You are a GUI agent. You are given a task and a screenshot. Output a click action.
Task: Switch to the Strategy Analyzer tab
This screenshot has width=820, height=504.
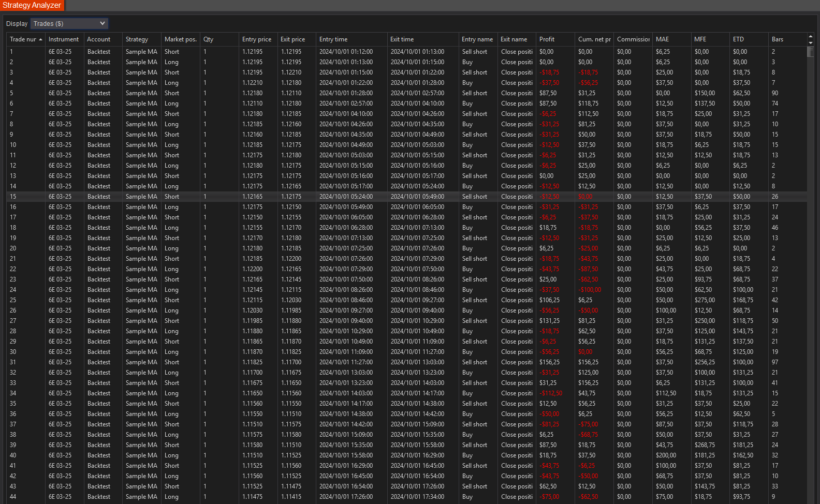click(32, 5)
